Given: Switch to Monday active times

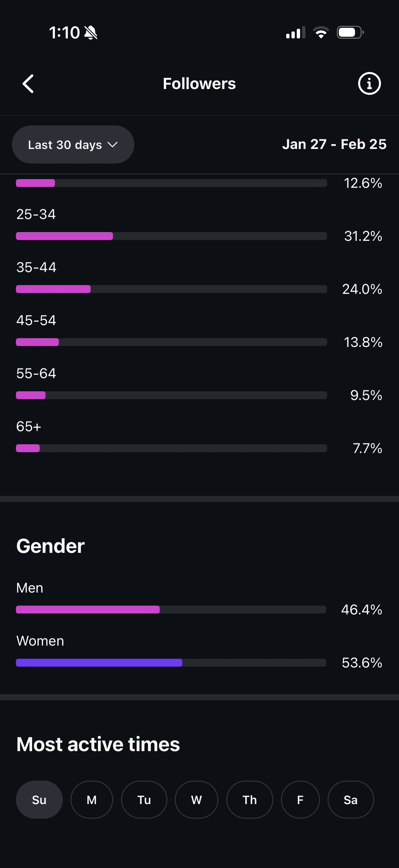Looking at the screenshot, I should pos(92,799).
